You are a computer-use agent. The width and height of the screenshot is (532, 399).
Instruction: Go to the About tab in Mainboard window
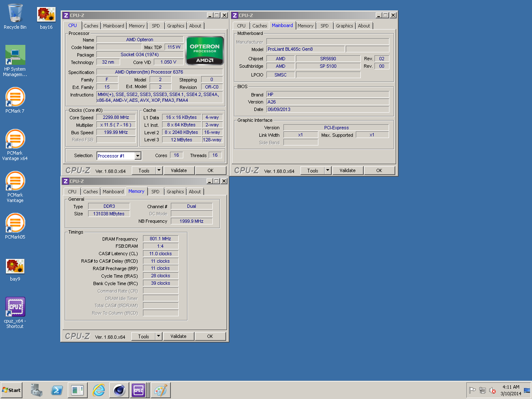click(x=364, y=26)
